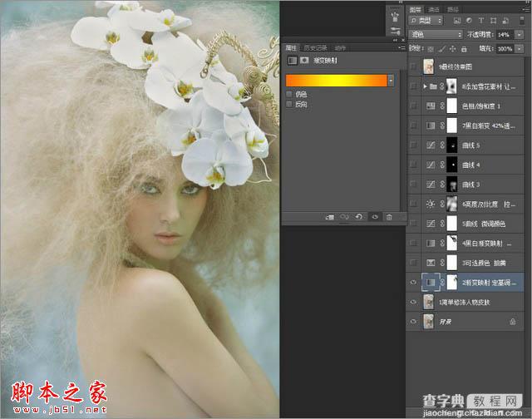The image size is (532, 419).
Task: Click curves adjustment icon of 曲线 5 layer
Action: click(x=431, y=145)
